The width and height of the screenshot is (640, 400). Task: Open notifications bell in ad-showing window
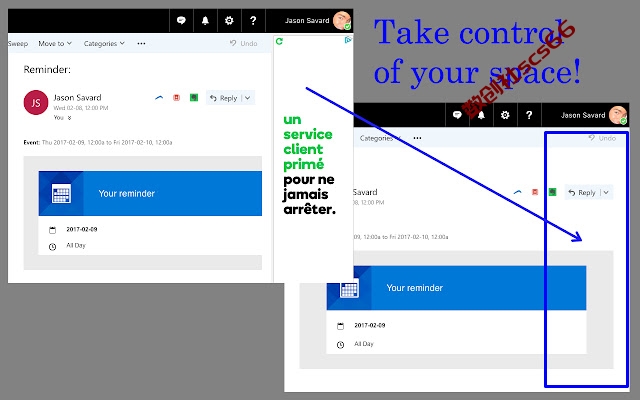(x=205, y=20)
